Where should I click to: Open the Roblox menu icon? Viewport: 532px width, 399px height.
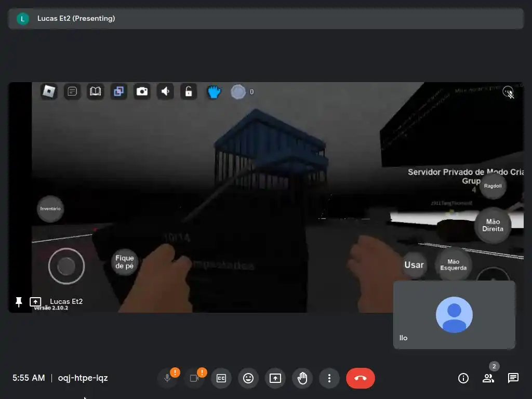49,91
